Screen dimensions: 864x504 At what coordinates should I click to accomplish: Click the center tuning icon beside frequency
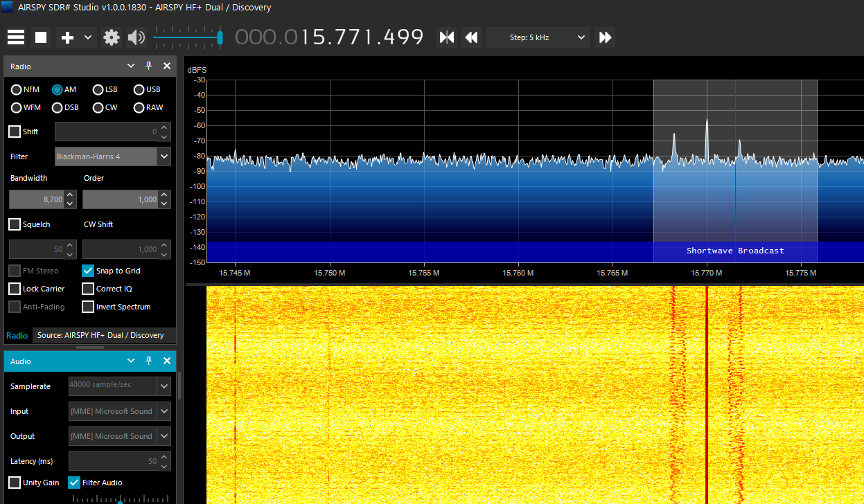(447, 37)
